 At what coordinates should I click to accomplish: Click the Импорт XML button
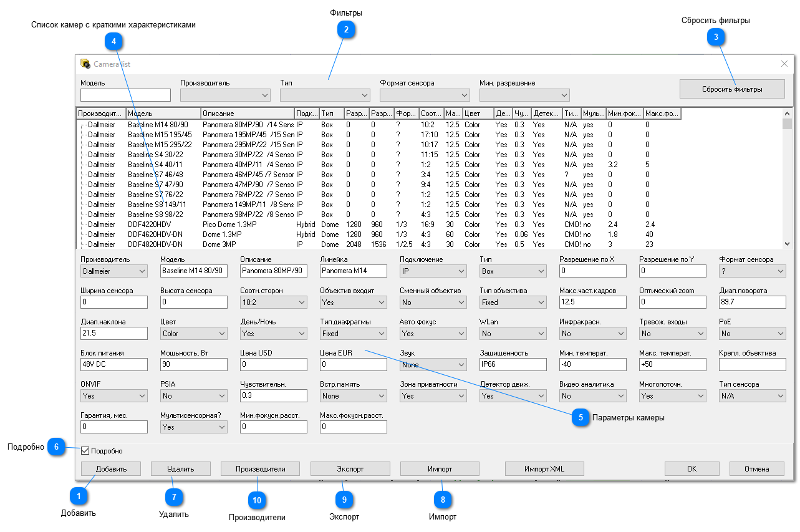[544, 469]
